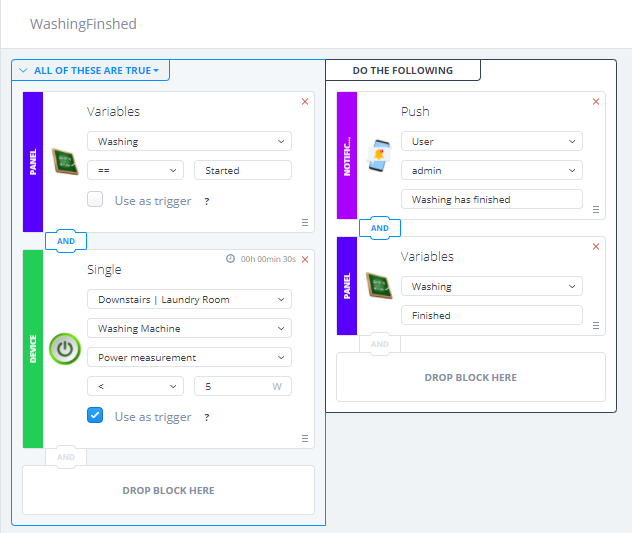
Task: Edit the Started value field
Action: 243,171
